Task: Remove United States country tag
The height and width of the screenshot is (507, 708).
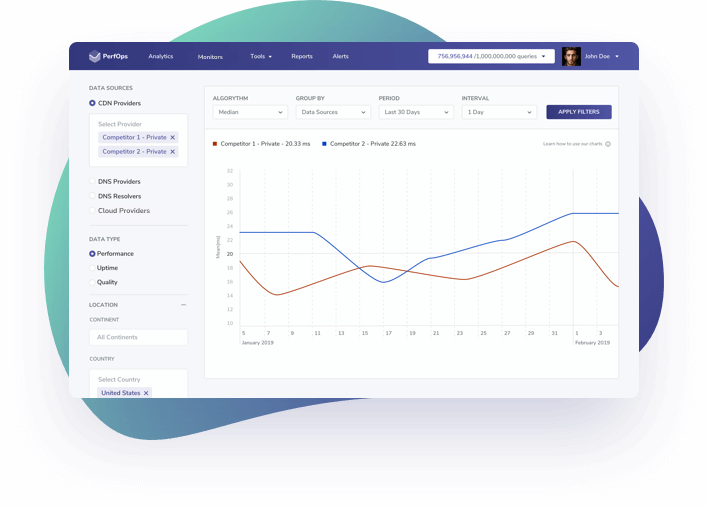Action: [146, 393]
